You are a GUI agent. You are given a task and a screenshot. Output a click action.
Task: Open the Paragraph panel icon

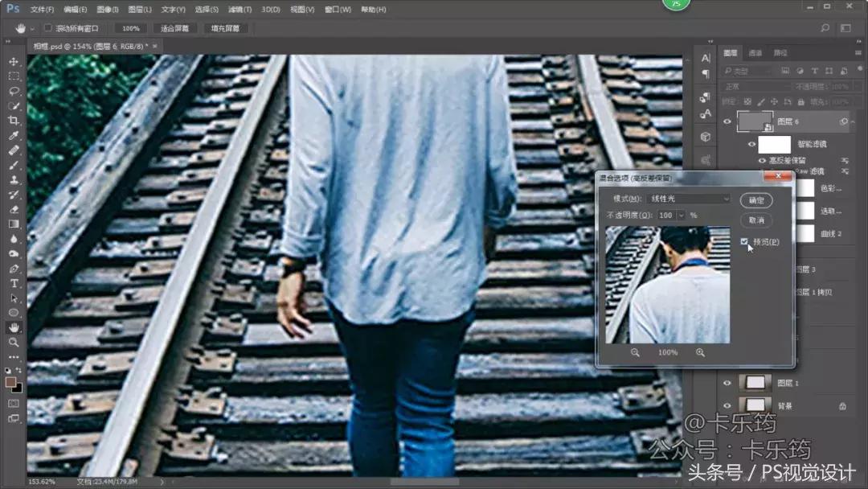706,74
